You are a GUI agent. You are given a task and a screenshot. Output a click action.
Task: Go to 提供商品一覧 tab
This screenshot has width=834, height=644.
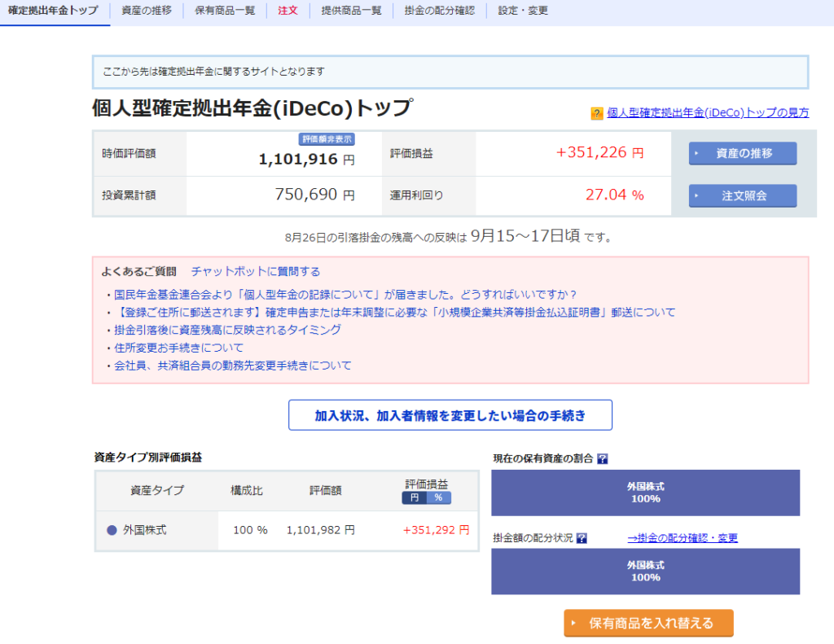(x=351, y=11)
